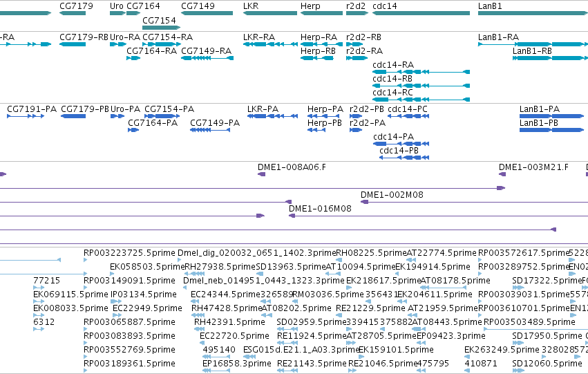The width and height of the screenshot is (588, 374).
Task: Select EST EK058503.5prime
Action: coord(147,267)
